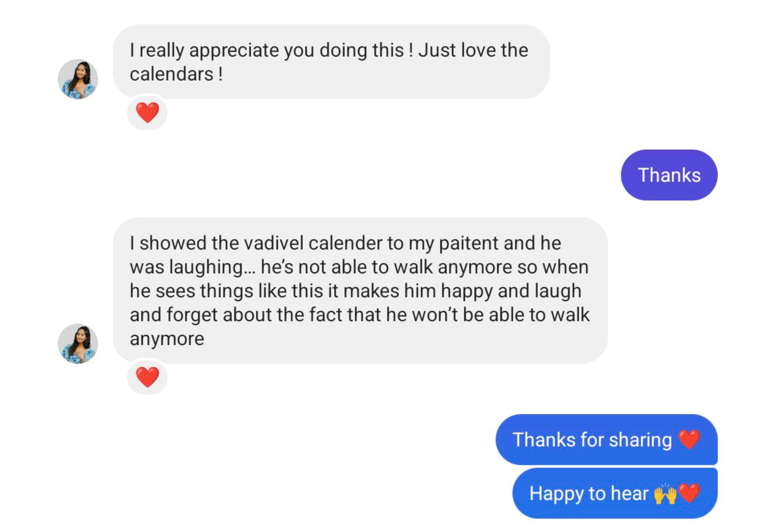The height and width of the screenshot is (532, 762).
Task: Click the avatar beside the "love the calendars" message
Action: 78,79
